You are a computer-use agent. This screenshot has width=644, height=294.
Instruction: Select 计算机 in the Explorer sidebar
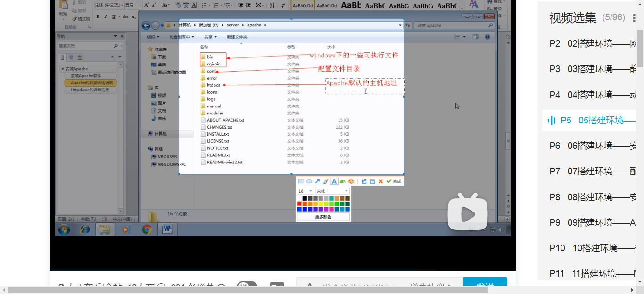[x=157, y=134]
